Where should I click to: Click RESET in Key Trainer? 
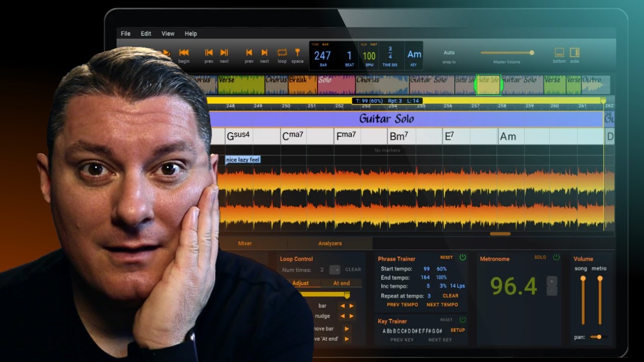[x=447, y=320]
